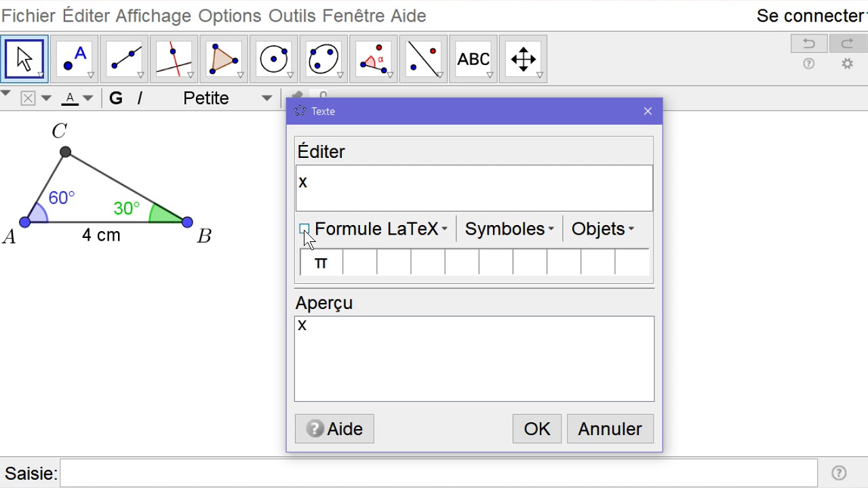This screenshot has height=488, width=868.
Task: Select the Move arrow tool
Action: click(x=24, y=59)
